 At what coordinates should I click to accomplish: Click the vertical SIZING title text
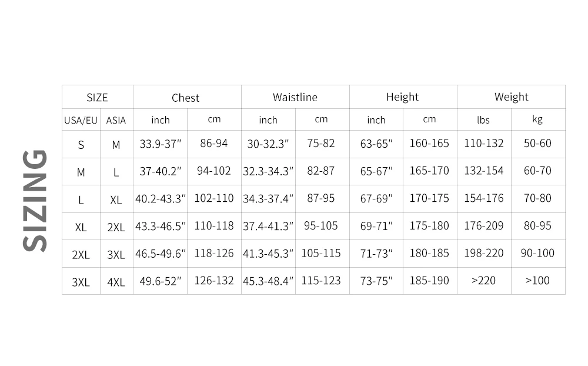coord(35,200)
